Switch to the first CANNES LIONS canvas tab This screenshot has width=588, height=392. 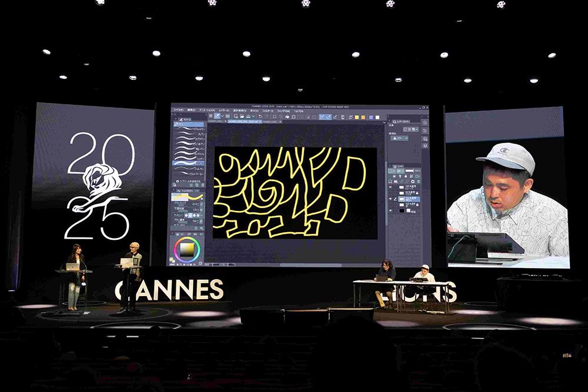217,122
